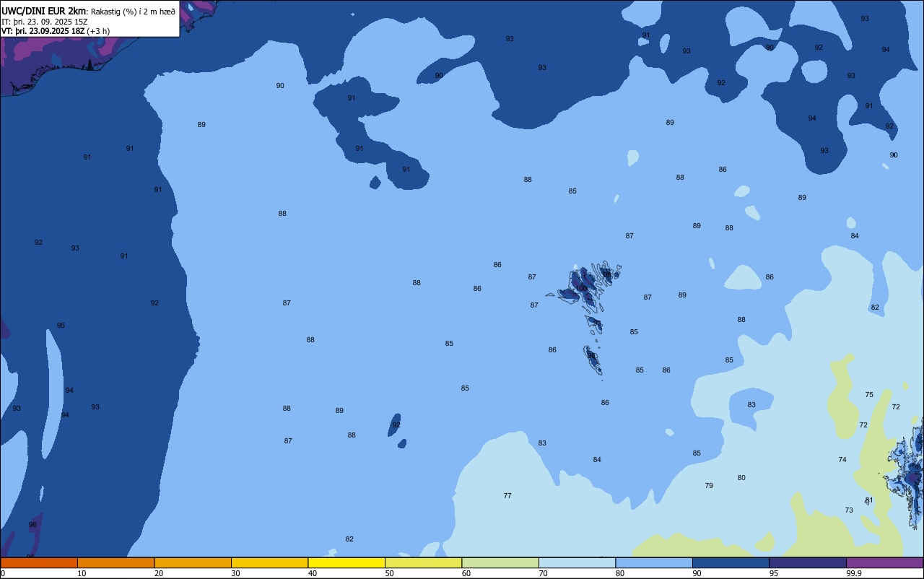Click the humidity value 75
Image resolution: width=924 pixels, height=579 pixels.
pyautogui.click(x=869, y=394)
